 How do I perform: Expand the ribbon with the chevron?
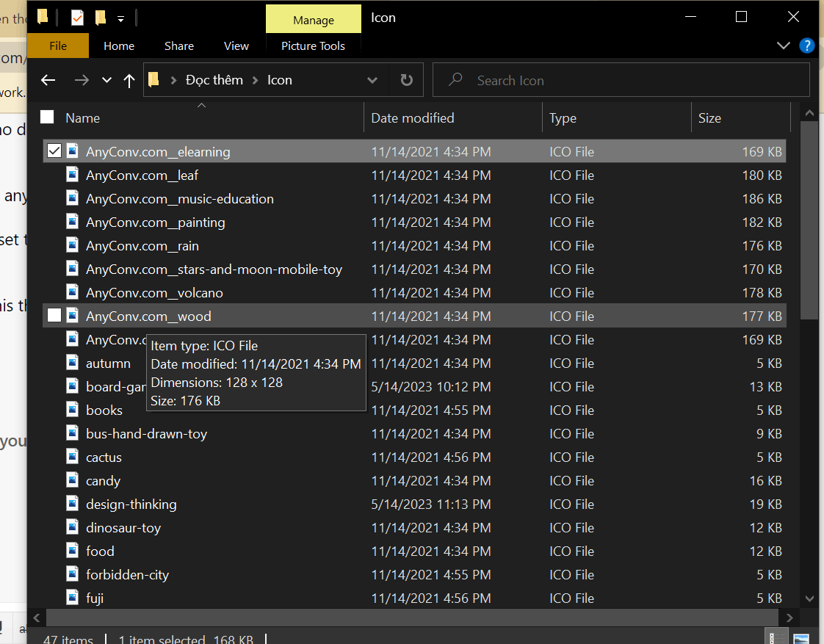click(783, 46)
